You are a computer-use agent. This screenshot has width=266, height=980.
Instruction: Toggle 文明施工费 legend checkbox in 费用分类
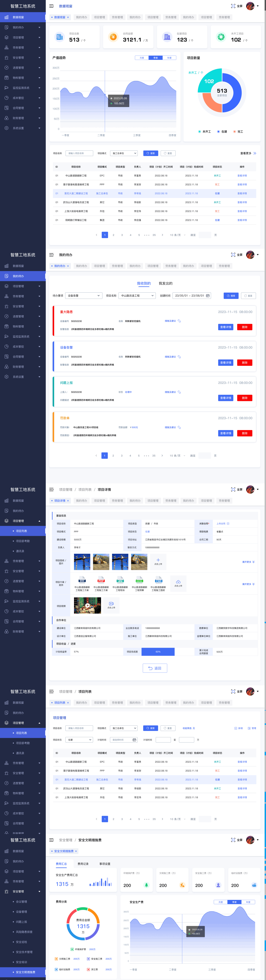click(x=56, y=959)
